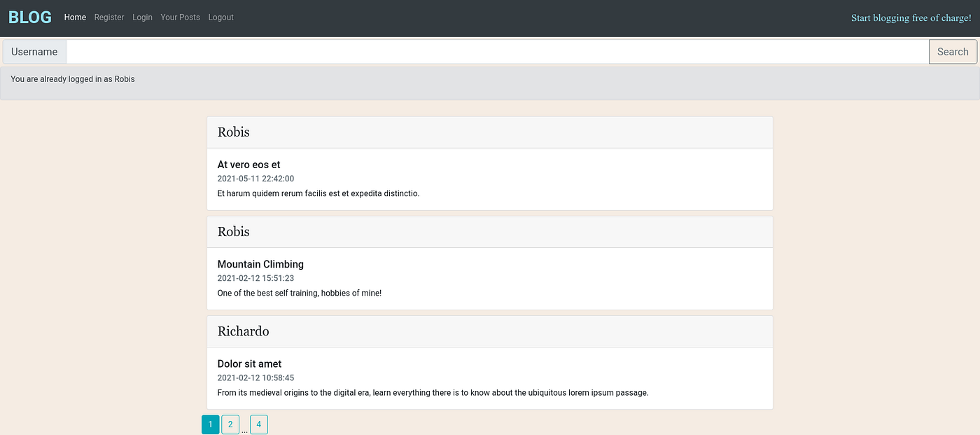
Task: Jump to pagination page 4
Action: click(259, 424)
